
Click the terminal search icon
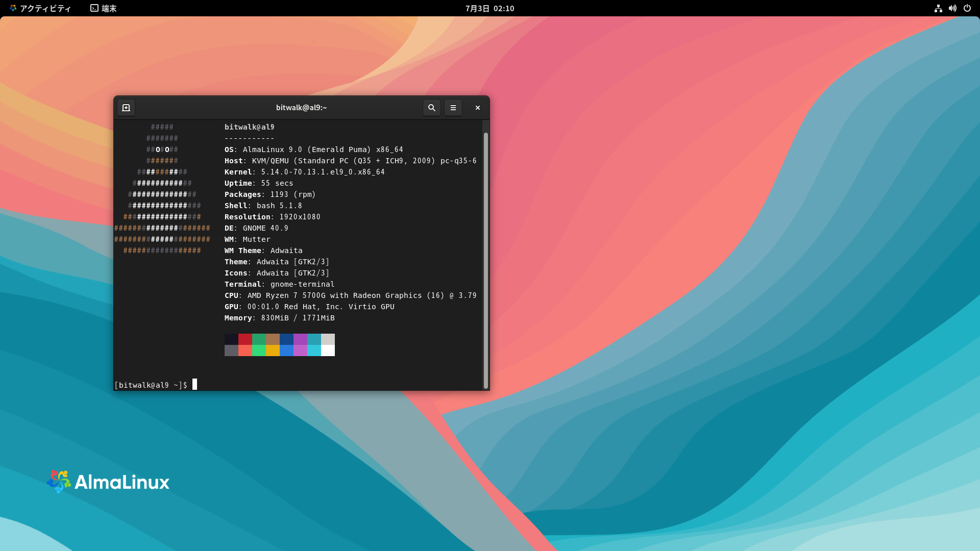[x=431, y=108]
